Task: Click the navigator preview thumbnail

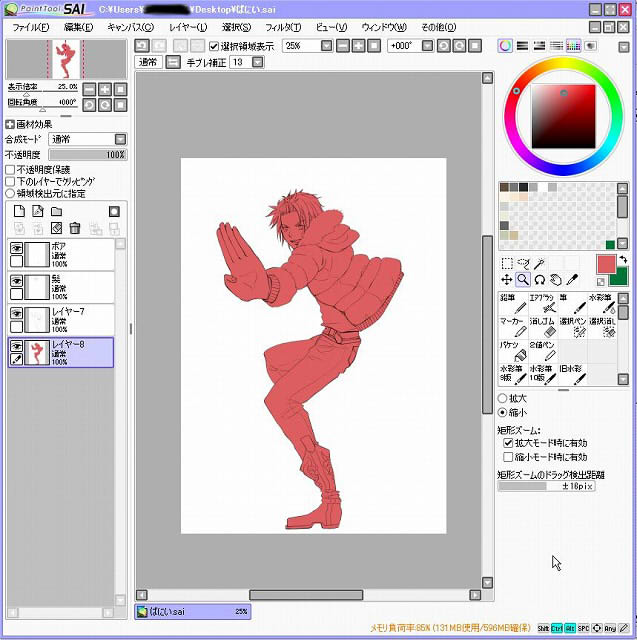Action: coord(66,59)
